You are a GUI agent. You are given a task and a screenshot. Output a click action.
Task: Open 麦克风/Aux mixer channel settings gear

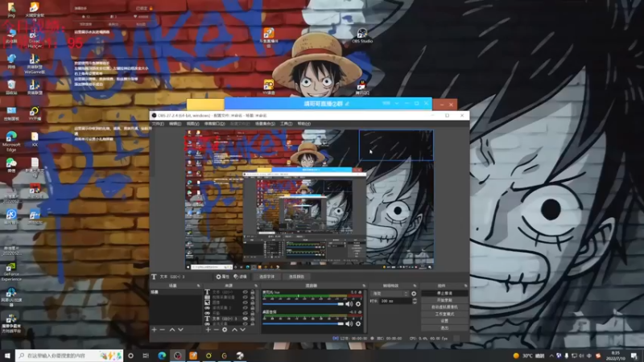(x=358, y=304)
